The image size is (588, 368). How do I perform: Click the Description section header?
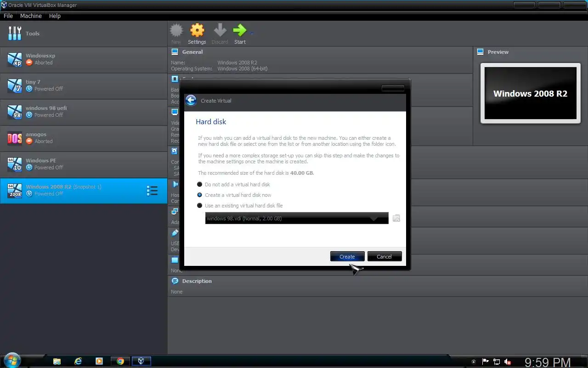(x=197, y=281)
